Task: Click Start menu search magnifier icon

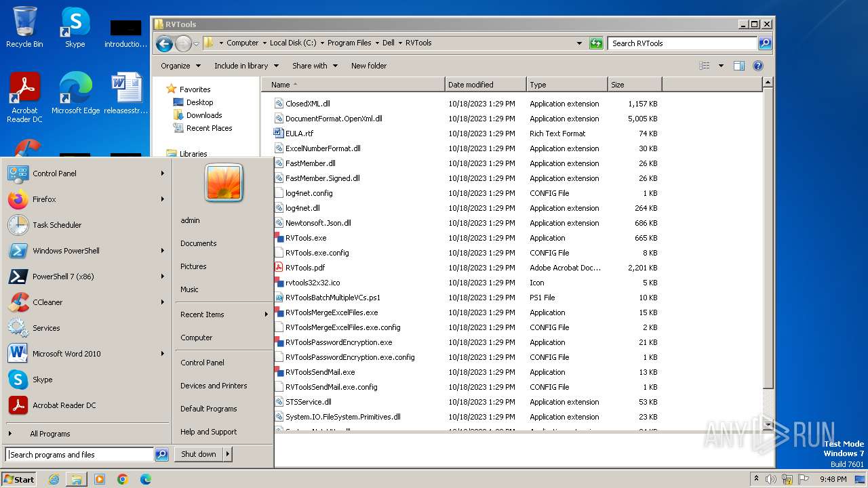Action: pyautogui.click(x=161, y=455)
